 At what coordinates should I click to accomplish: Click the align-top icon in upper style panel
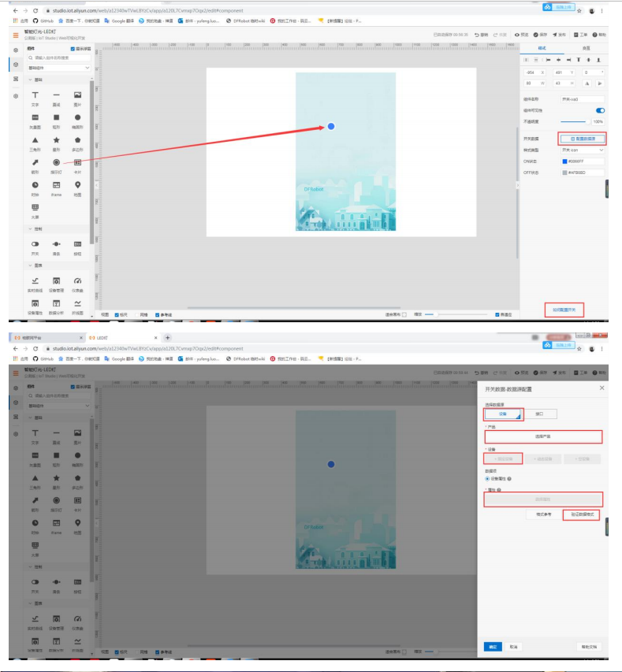(578, 60)
